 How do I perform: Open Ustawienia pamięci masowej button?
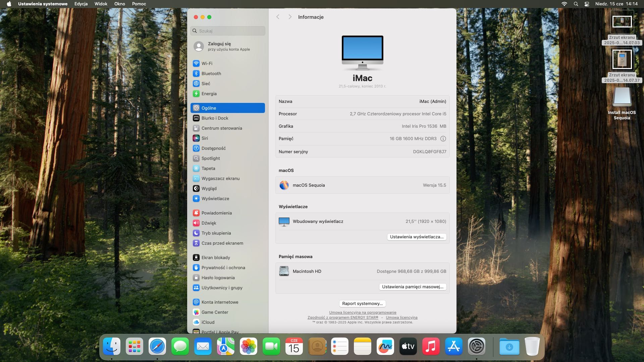coord(413,287)
